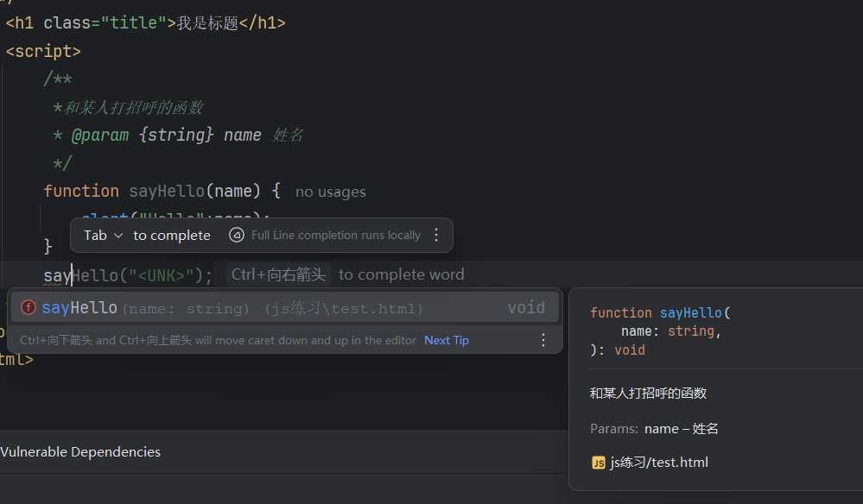
Task: Click '和某人打招呼的函数' description in documentation popup
Action: pos(649,393)
